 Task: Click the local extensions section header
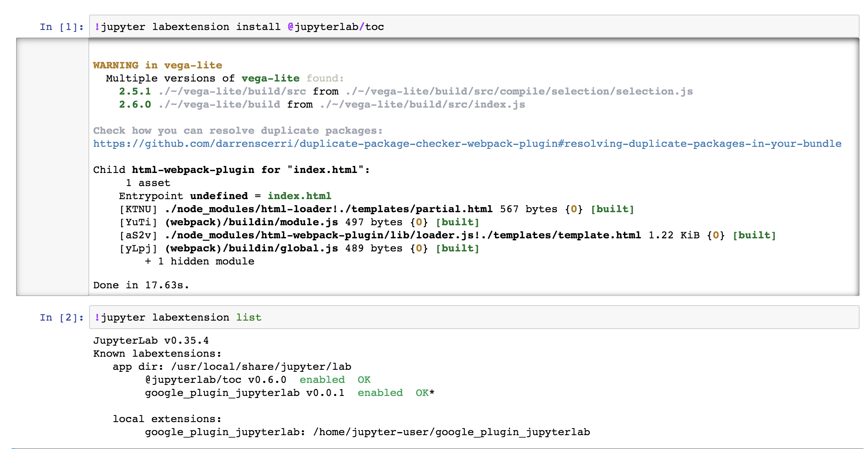[x=166, y=418]
